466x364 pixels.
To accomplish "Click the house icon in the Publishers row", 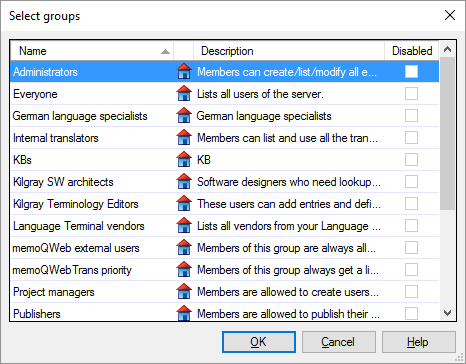I will 184,313.
